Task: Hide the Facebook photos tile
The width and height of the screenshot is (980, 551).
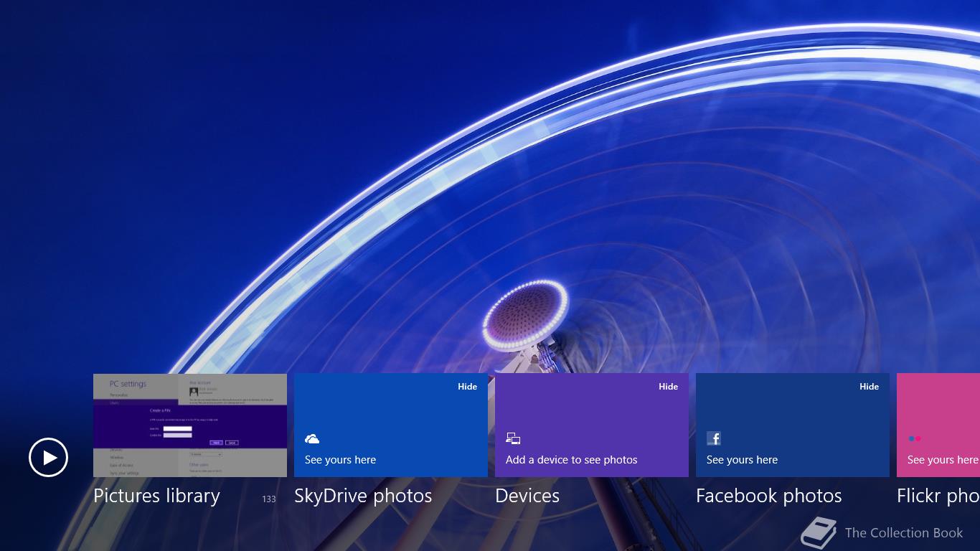Action: click(870, 386)
